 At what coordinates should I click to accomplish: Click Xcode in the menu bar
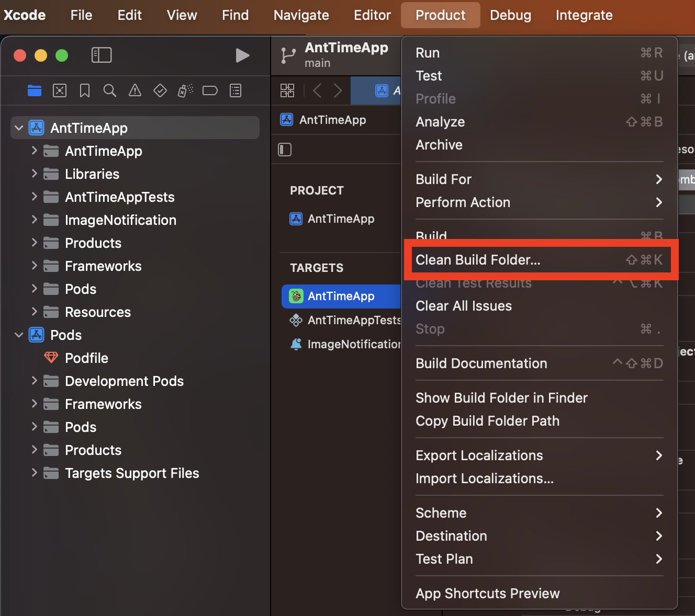click(x=25, y=15)
